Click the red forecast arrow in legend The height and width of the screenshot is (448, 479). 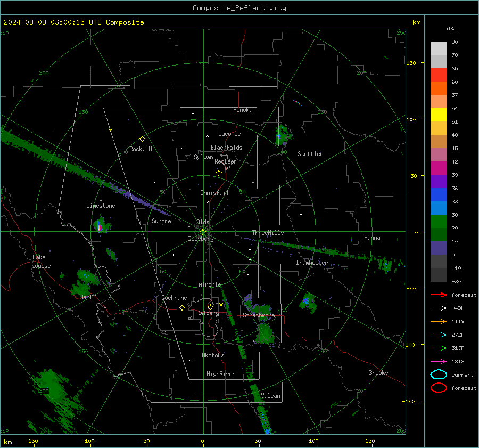[x=439, y=295]
